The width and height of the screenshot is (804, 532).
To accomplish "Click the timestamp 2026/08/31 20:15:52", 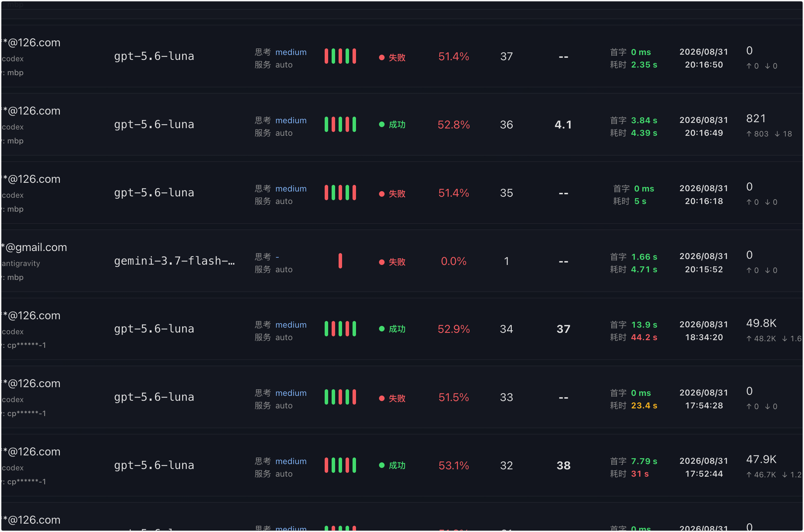I will [x=704, y=263].
